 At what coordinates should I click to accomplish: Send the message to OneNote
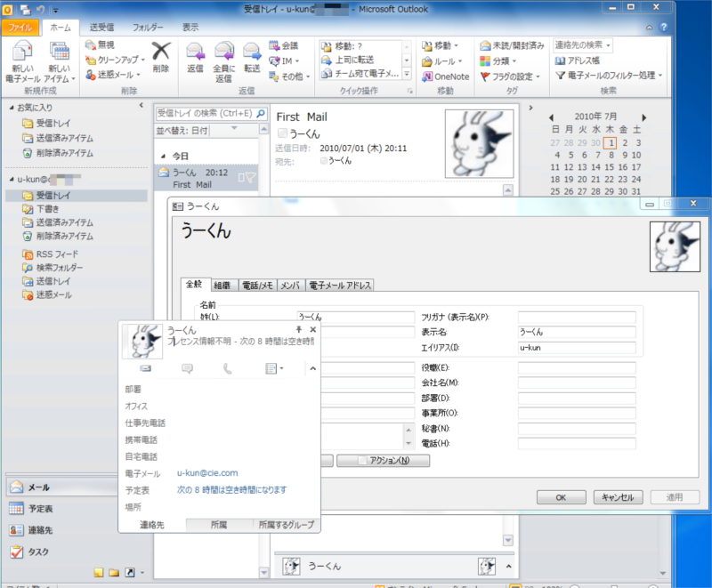point(446,77)
